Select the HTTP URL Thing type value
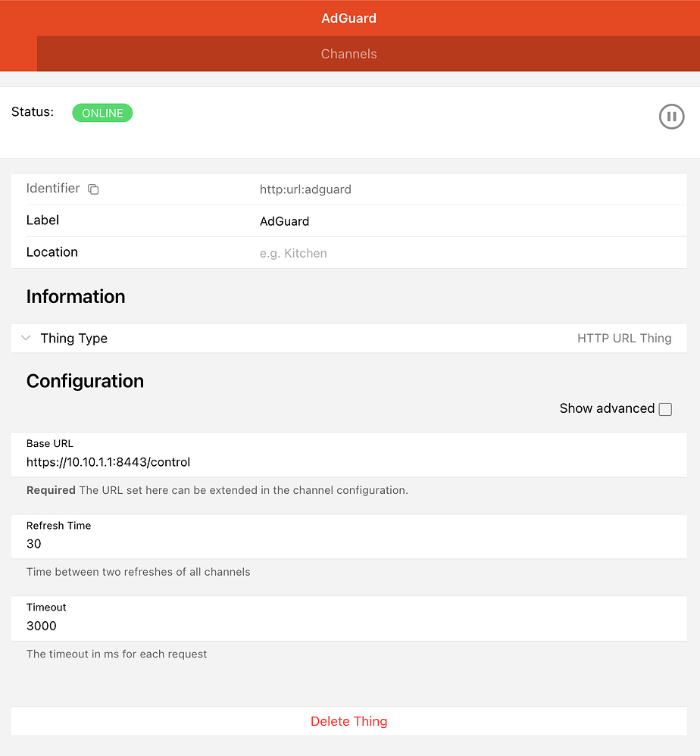The height and width of the screenshot is (756, 700). (623, 339)
